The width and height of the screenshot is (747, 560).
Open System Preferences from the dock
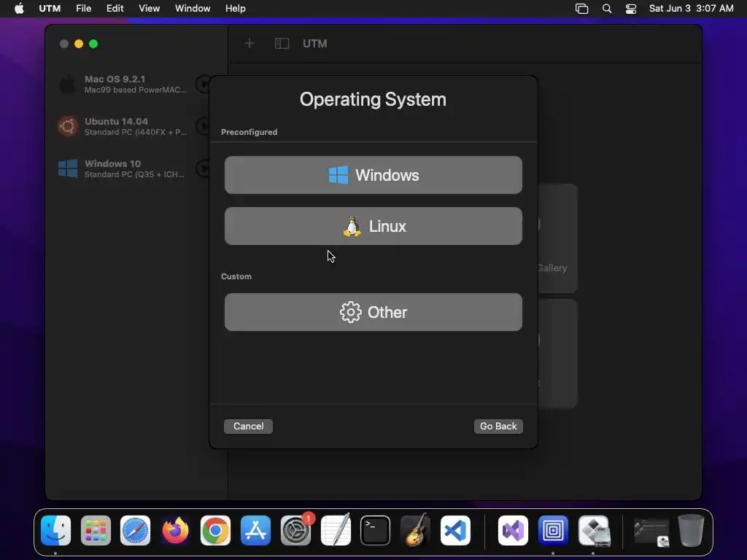point(295,531)
